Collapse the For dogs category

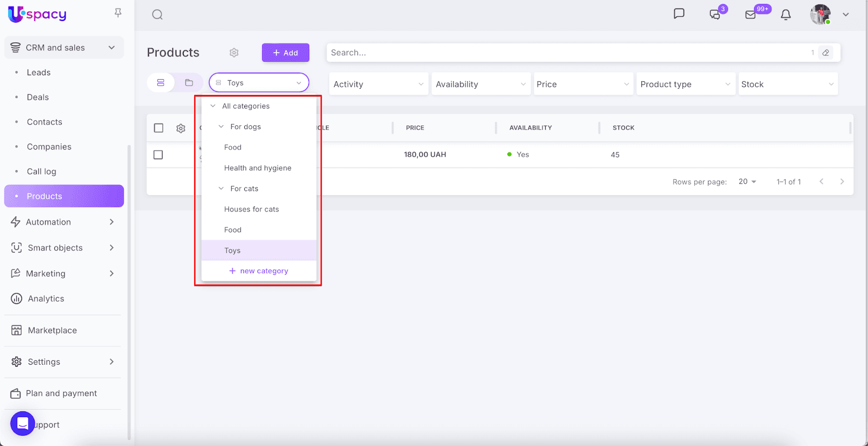coord(221,127)
